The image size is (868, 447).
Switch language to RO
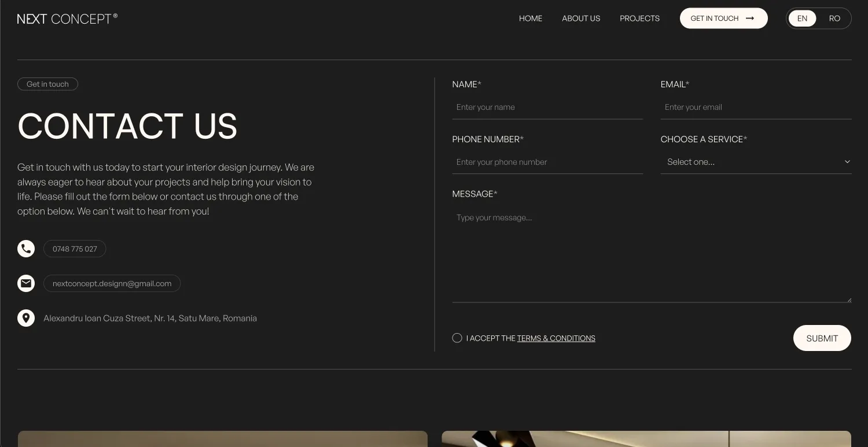click(x=834, y=18)
